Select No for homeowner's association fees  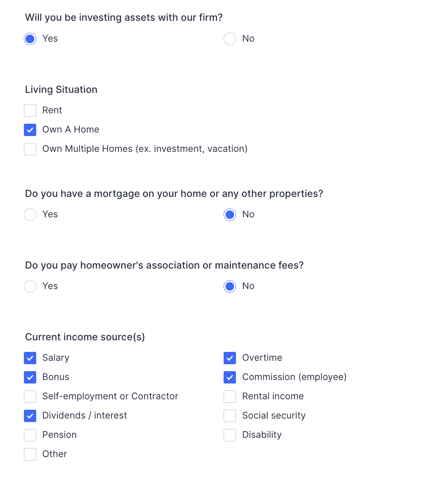click(230, 286)
